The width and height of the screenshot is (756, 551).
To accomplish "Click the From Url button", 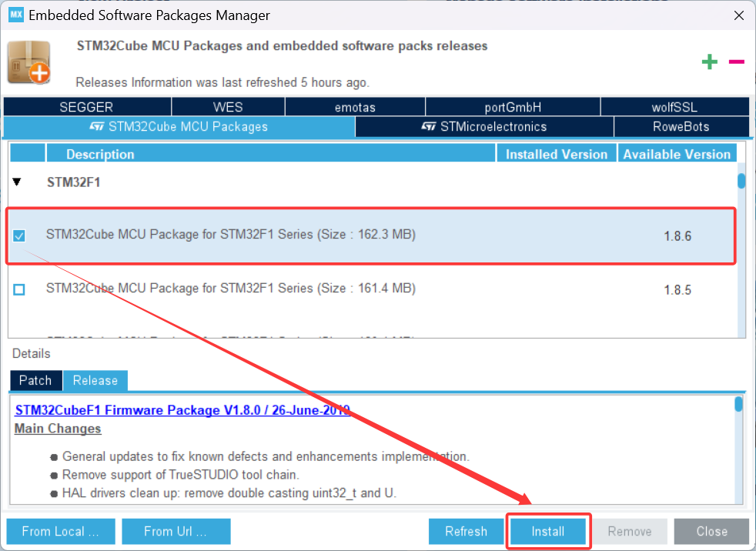I will tap(176, 531).
